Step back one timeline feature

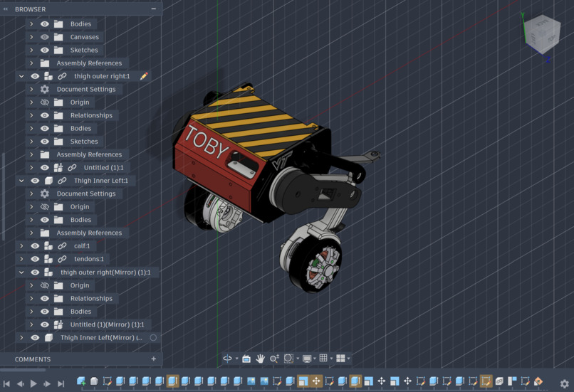20,383
